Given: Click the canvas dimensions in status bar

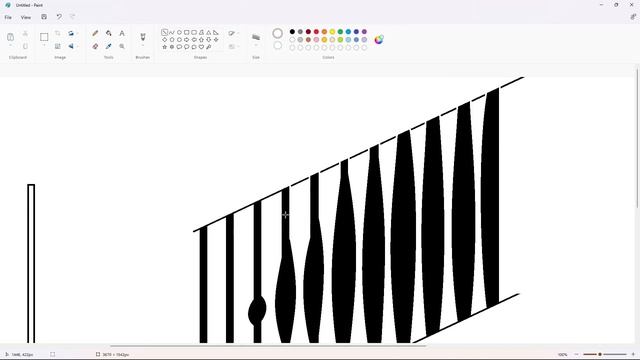Looking at the screenshot, I should click(x=113, y=354).
